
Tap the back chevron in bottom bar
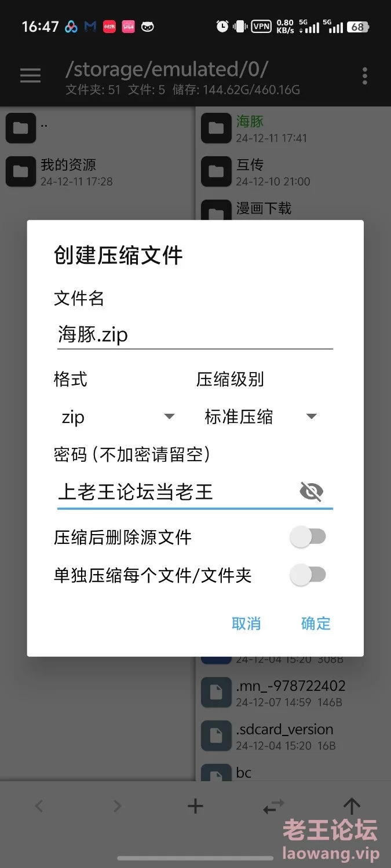pos(39,806)
